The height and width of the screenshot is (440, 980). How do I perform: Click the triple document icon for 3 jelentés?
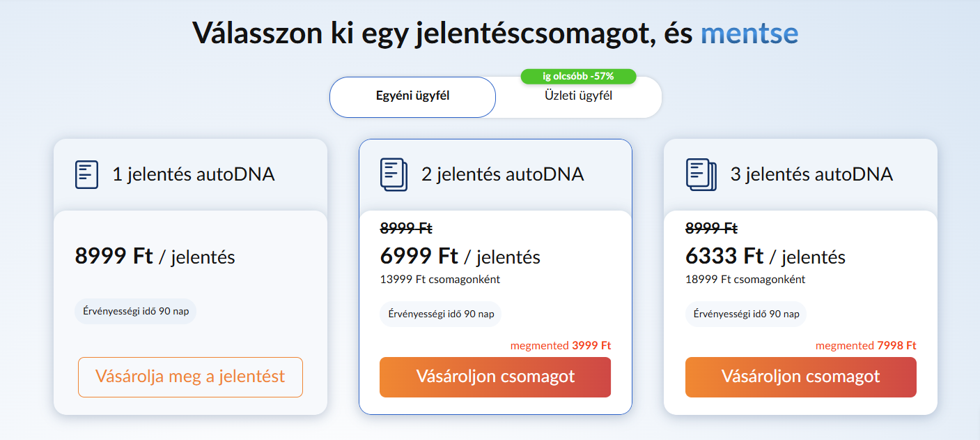click(x=701, y=174)
